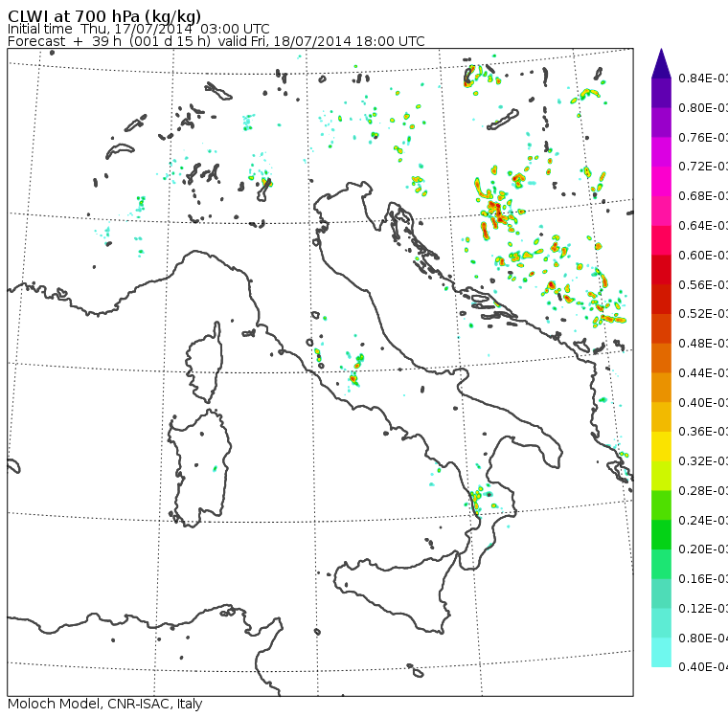Choose the band between 0.60E-03 and 0.64E-03
The width and height of the screenshot is (728, 717).
[661, 240]
